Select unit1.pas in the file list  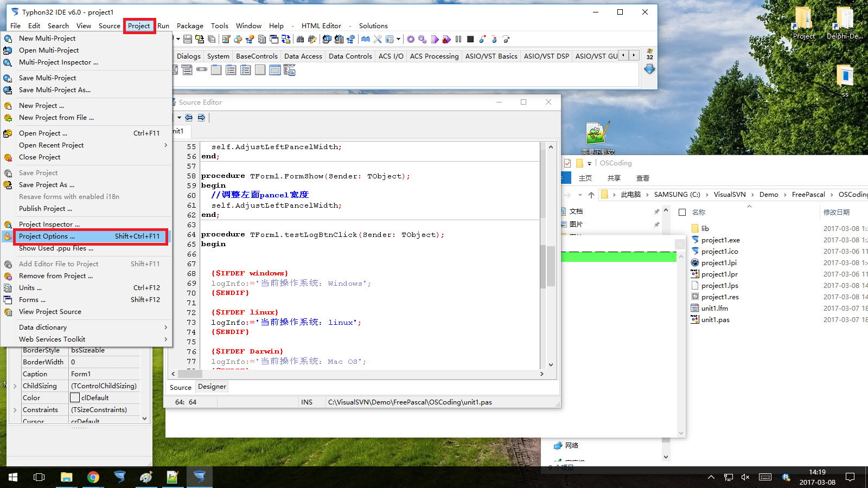coord(715,319)
